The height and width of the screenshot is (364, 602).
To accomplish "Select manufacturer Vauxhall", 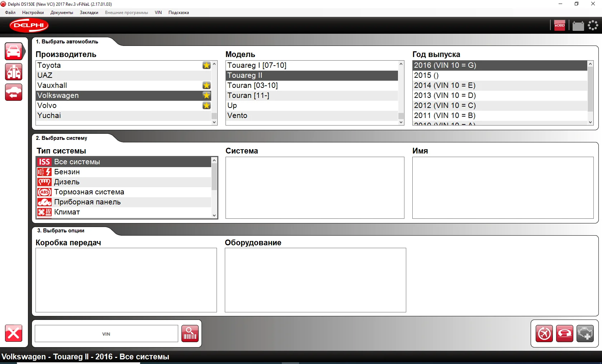I will pos(124,85).
